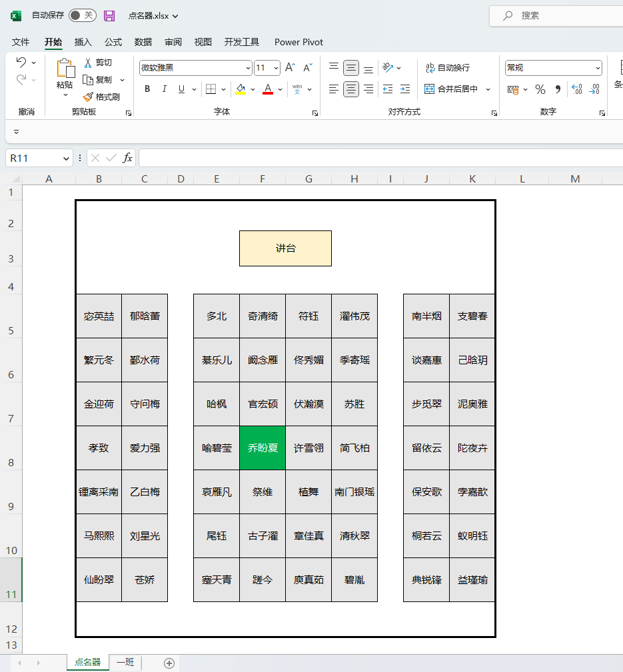Toggle 自动换行 wrap text
Viewport: 623px width, 672px height.
pos(447,68)
